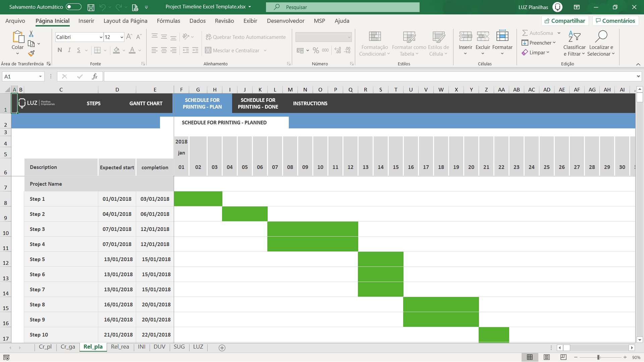Expand the fill color dropdown arrow
This screenshot has height=362, width=644.
(123, 50)
